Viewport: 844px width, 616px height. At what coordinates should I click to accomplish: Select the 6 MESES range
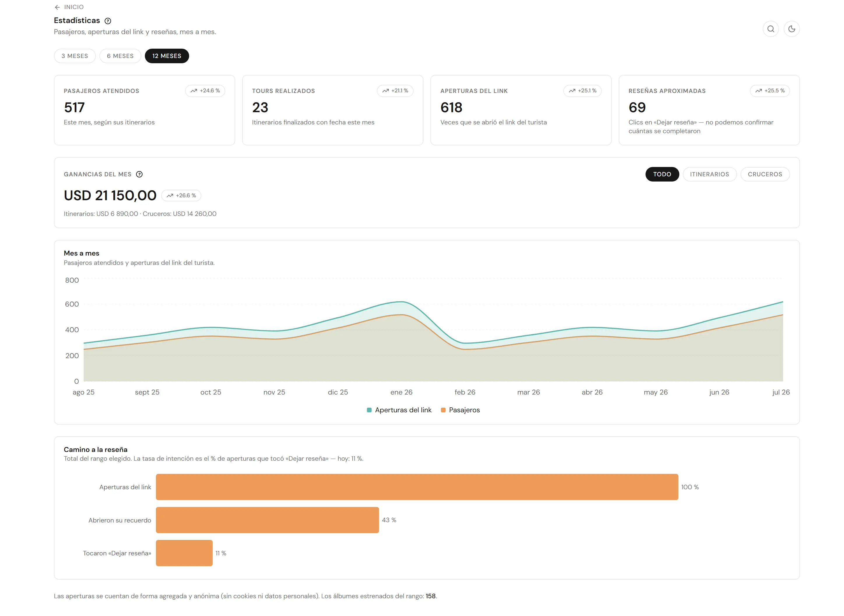[x=120, y=56]
